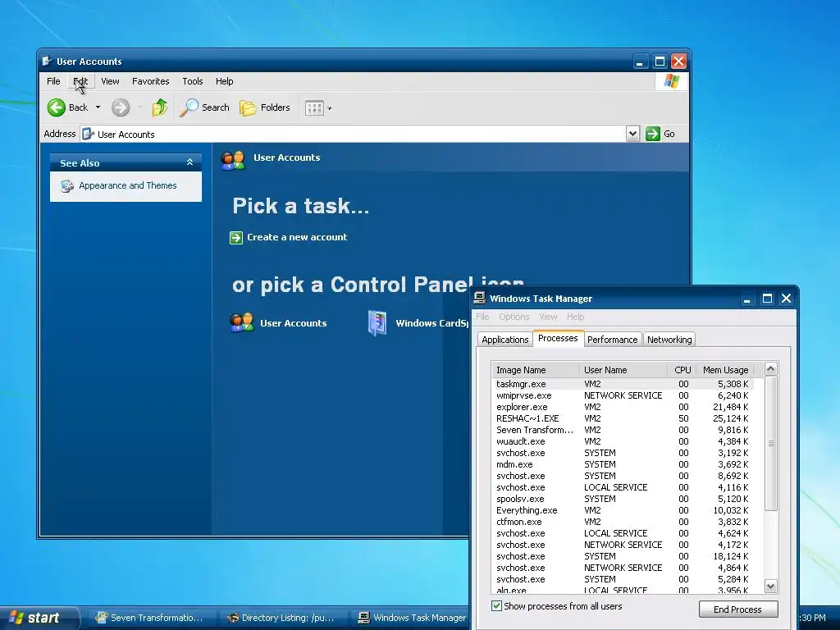The width and height of the screenshot is (840, 630).
Task: Go up one folder level icon
Action: click(x=160, y=107)
